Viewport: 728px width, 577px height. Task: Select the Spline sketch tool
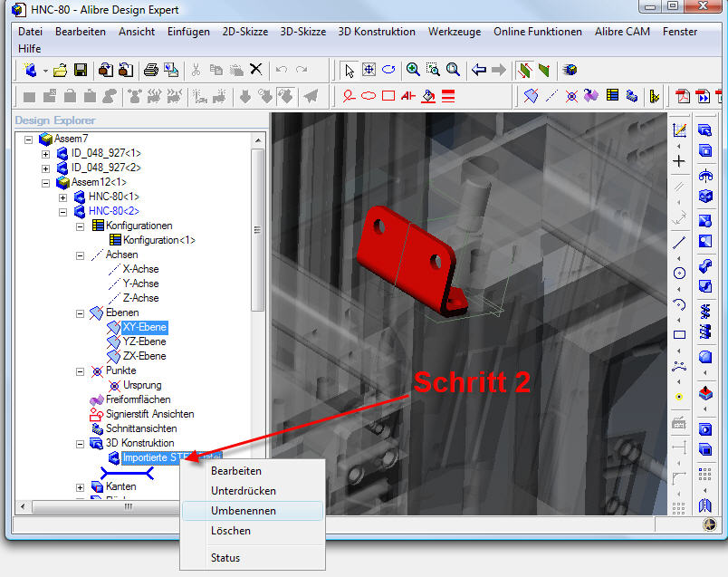[679, 367]
